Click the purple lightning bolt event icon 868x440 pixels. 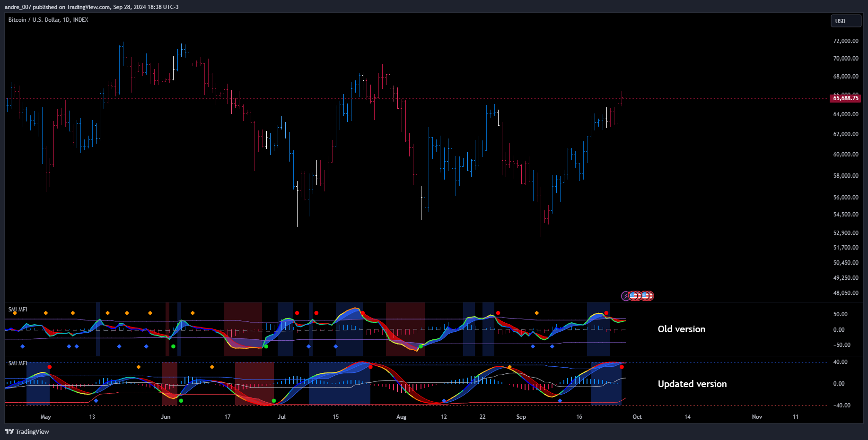tap(625, 296)
